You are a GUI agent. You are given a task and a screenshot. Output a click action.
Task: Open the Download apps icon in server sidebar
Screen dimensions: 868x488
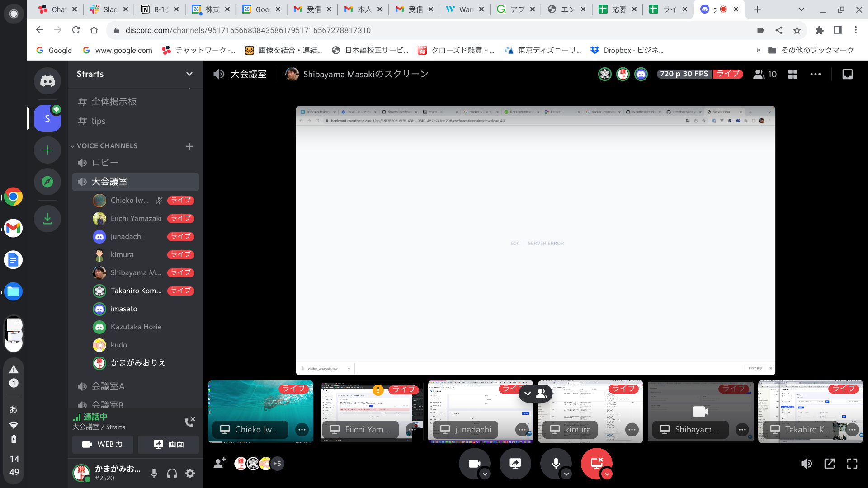point(47,219)
